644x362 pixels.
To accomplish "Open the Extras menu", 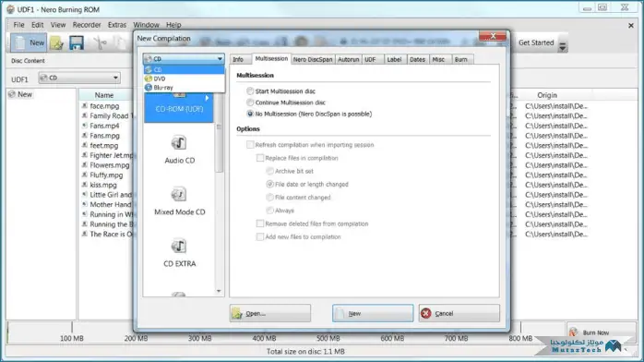I will 117,25.
